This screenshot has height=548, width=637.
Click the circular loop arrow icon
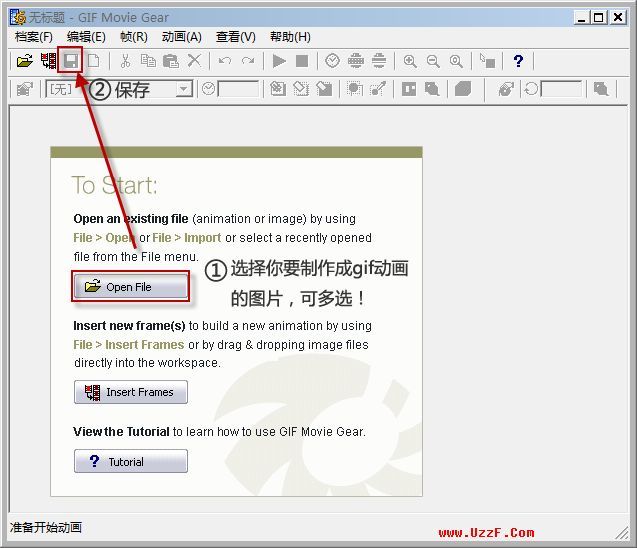pyautogui.click(x=531, y=89)
